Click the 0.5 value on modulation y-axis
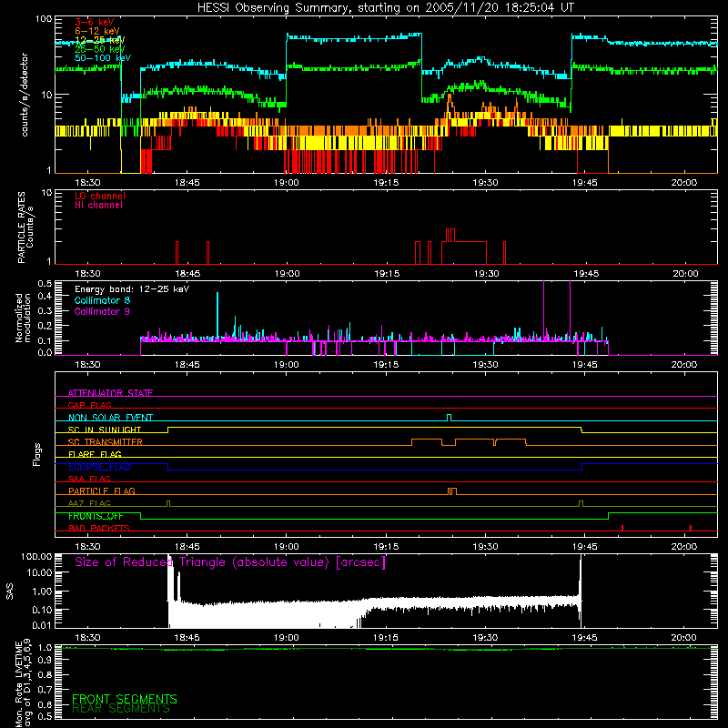The height and width of the screenshot is (728, 728). click(x=45, y=283)
